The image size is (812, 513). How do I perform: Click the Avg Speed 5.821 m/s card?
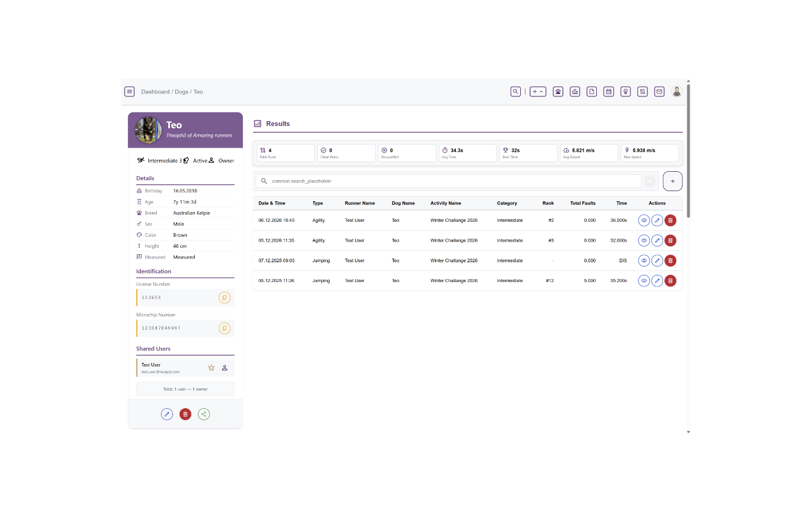[589, 153]
